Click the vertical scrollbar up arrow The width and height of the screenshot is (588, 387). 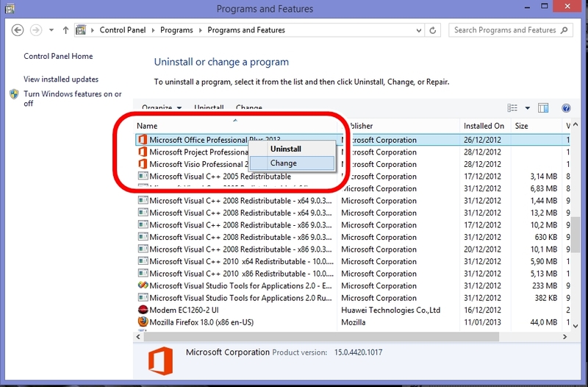point(576,124)
